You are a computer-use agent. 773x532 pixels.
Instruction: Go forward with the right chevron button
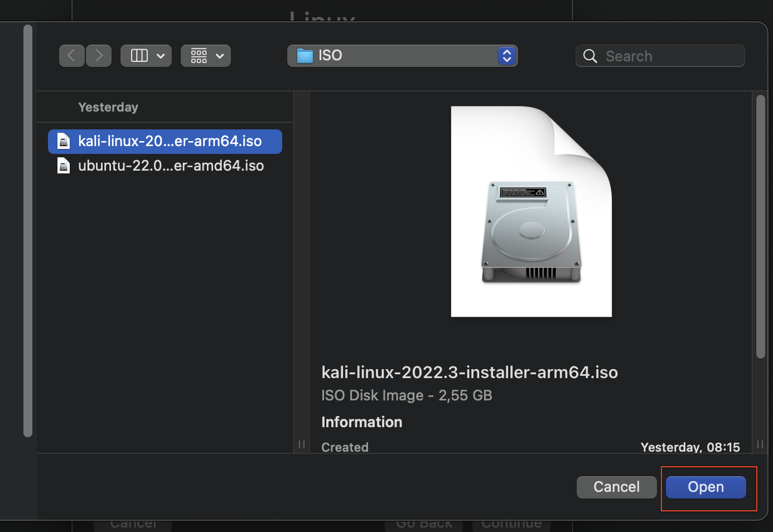pos(99,56)
